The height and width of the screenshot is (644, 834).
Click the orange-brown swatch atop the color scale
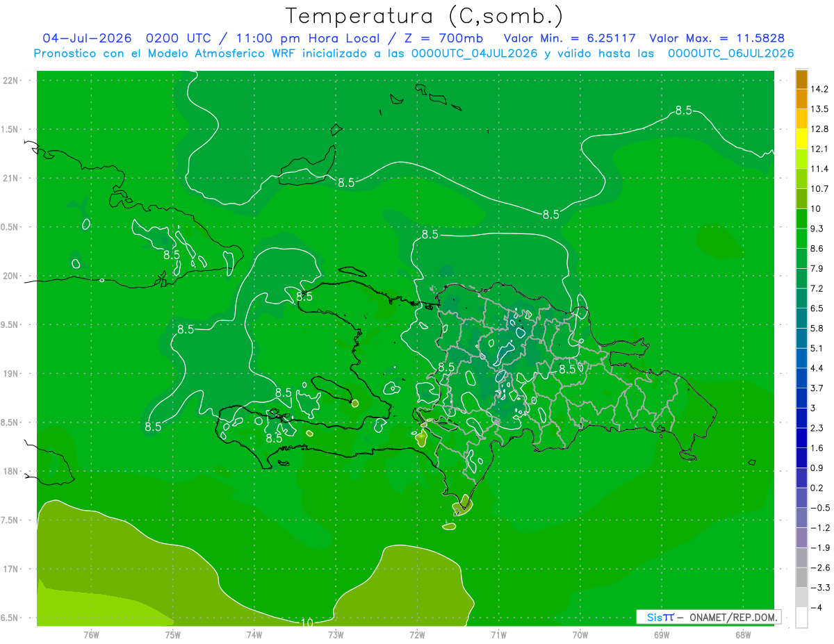tap(801, 79)
